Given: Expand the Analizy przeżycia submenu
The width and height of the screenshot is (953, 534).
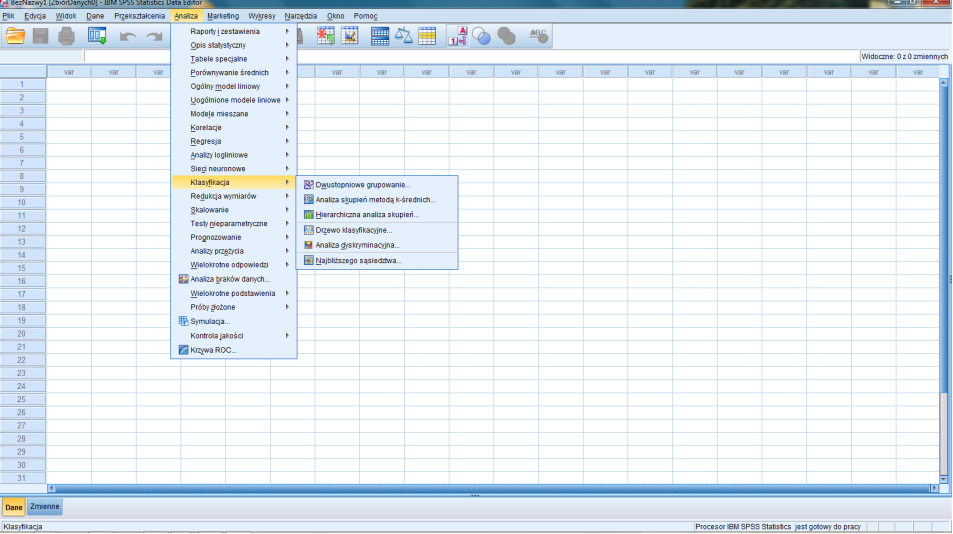Looking at the screenshot, I should [x=234, y=251].
